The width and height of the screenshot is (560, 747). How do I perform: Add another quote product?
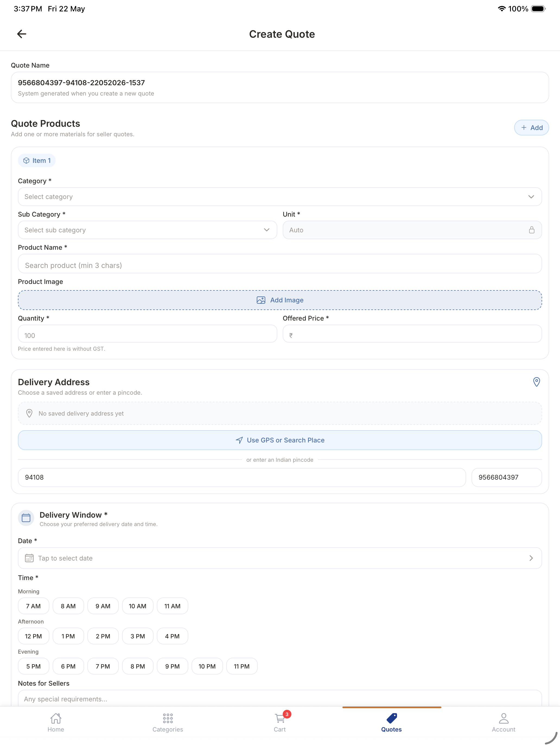click(531, 128)
